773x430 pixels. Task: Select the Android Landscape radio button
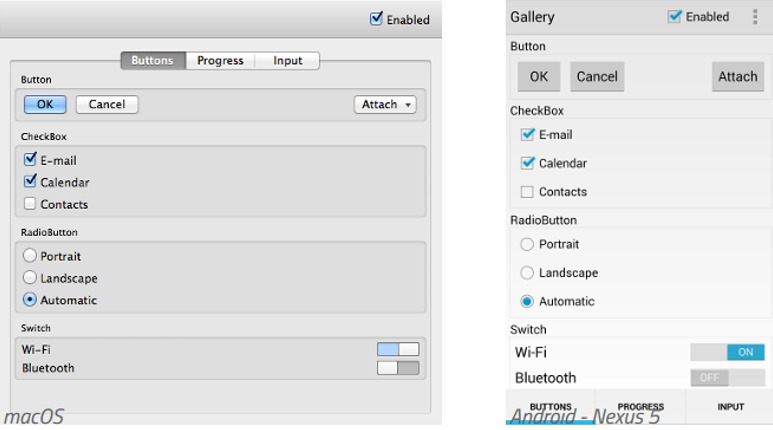[527, 273]
